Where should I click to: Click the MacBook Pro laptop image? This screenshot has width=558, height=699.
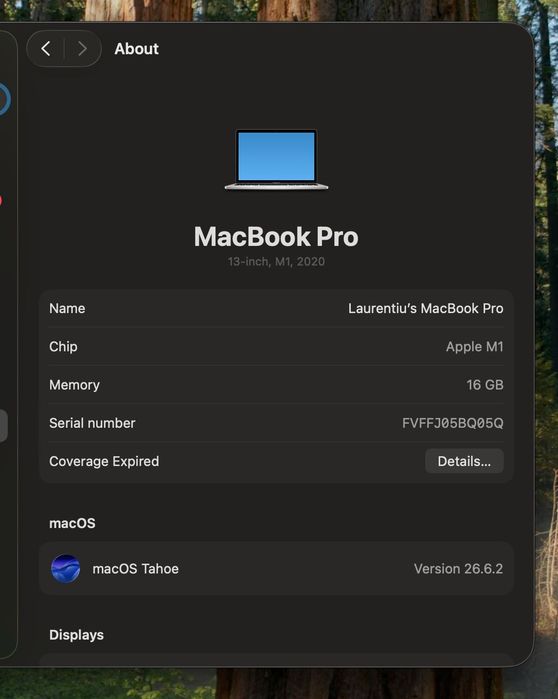click(x=276, y=160)
